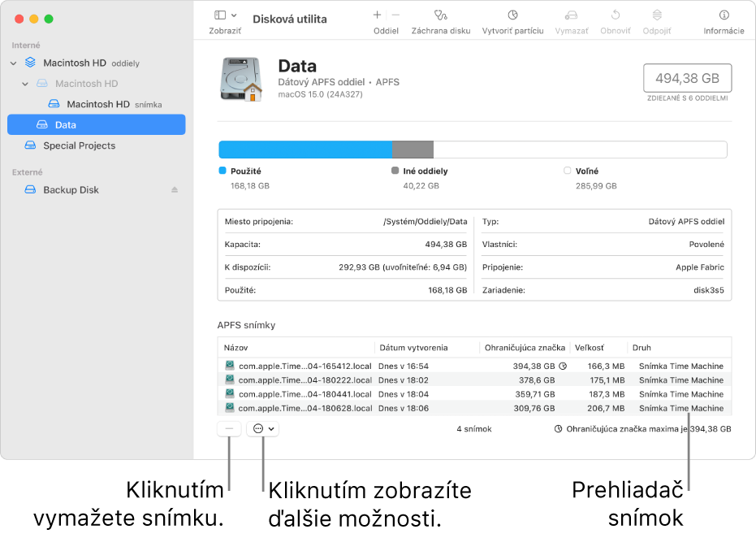Select Special Projects volume

97,145
